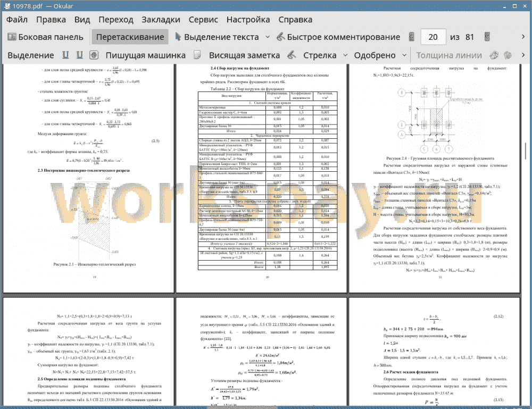Expand the Стрелка shape dropdown
The height and width of the screenshot is (409, 532).
click(x=345, y=55)
